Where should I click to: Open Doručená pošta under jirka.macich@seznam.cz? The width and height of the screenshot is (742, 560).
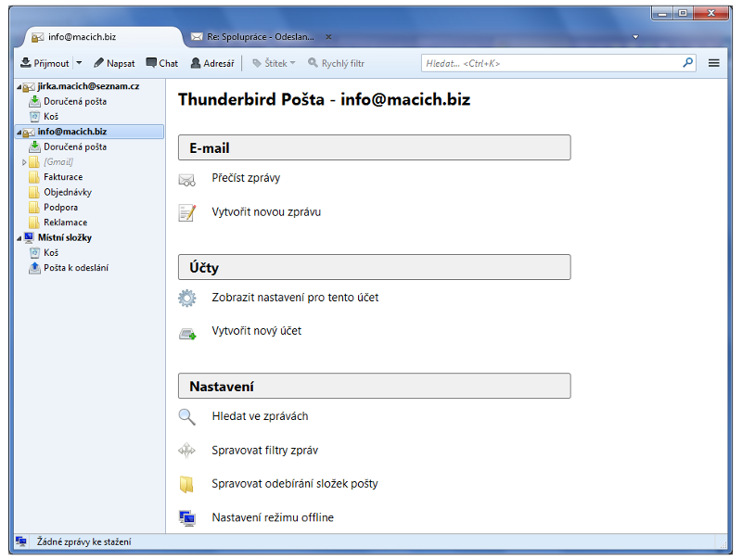pos(75,101)
